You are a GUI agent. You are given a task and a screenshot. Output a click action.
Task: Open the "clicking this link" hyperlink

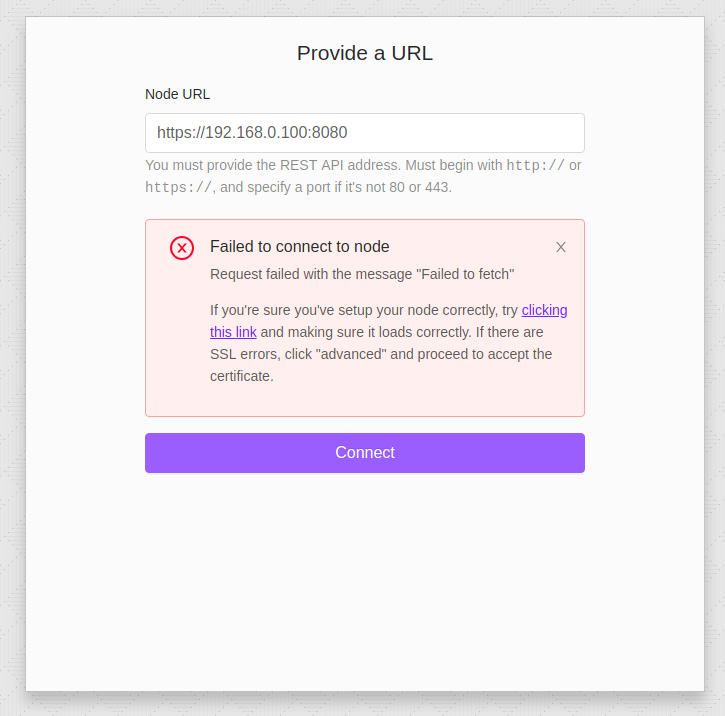[x=544, y=310]
